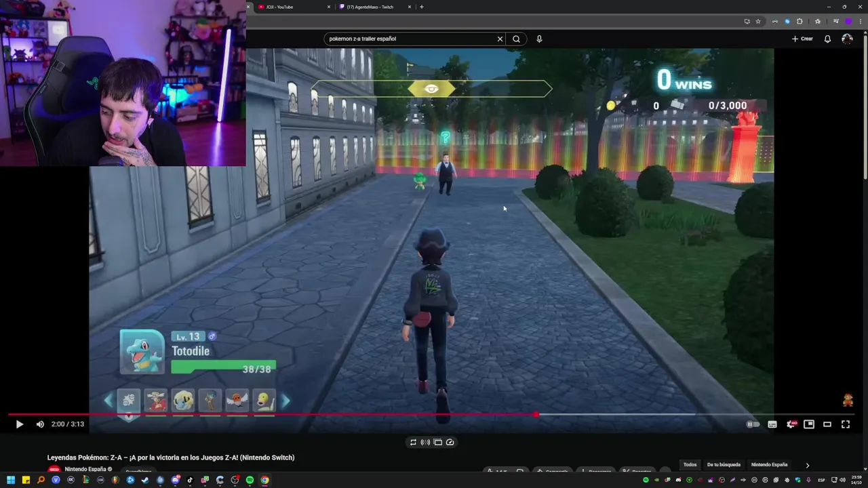Open system volume tray icon
The image size is (868, 488).
click(x=842, y=480)
